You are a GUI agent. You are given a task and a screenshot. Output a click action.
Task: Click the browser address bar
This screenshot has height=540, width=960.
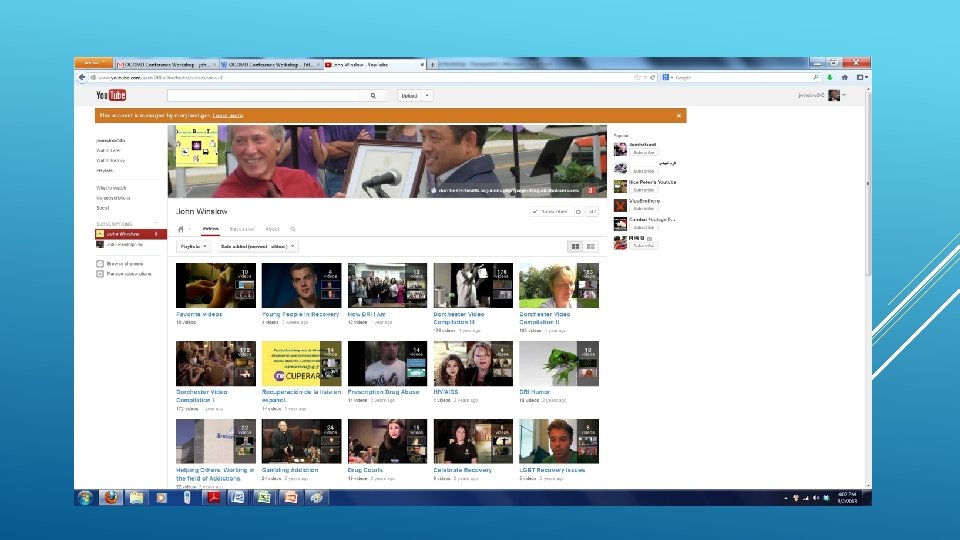[x=361, y=77]
